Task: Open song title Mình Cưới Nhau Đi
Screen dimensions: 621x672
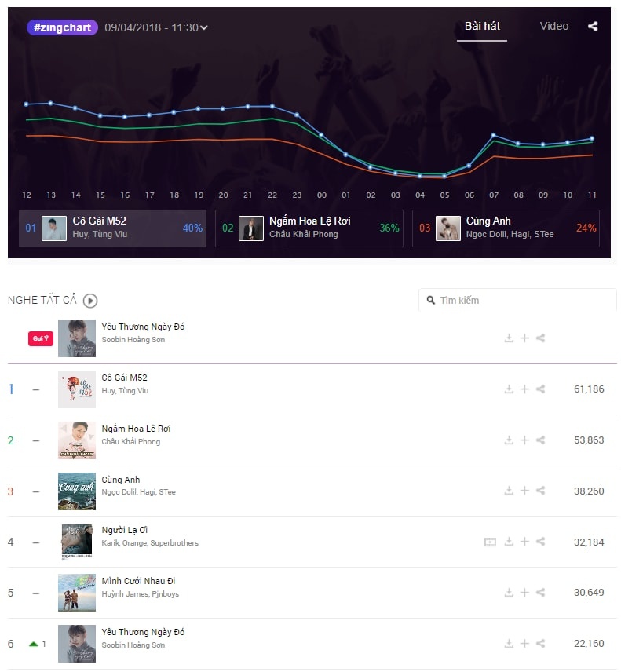Action: point(138,581)
